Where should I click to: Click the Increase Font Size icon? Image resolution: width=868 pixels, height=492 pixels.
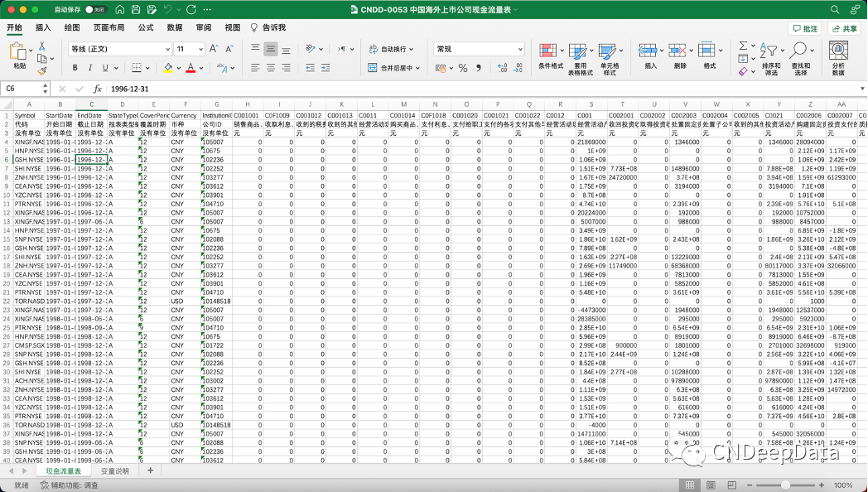(x=214, y=49)
